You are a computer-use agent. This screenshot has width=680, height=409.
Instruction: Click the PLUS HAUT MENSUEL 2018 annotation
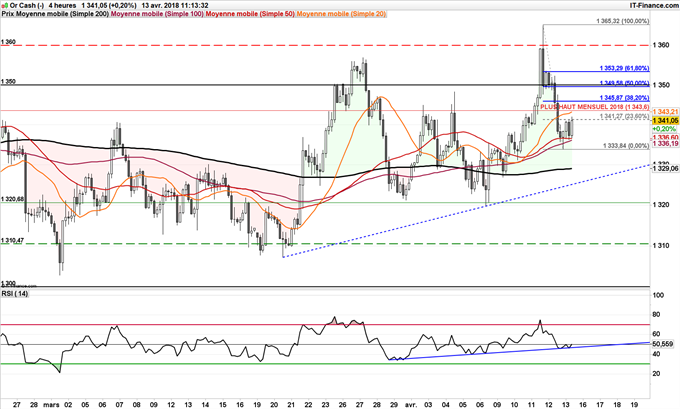click(x=595, y=107)
